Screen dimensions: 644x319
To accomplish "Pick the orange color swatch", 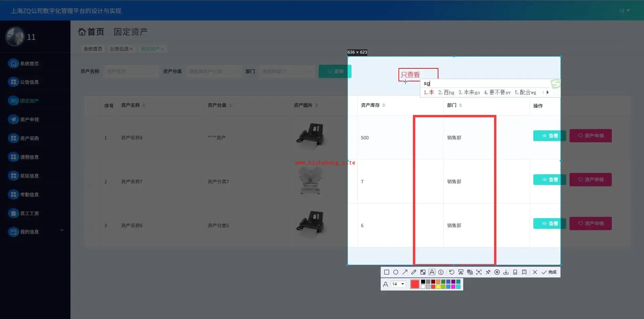I will tap(438, 282).
